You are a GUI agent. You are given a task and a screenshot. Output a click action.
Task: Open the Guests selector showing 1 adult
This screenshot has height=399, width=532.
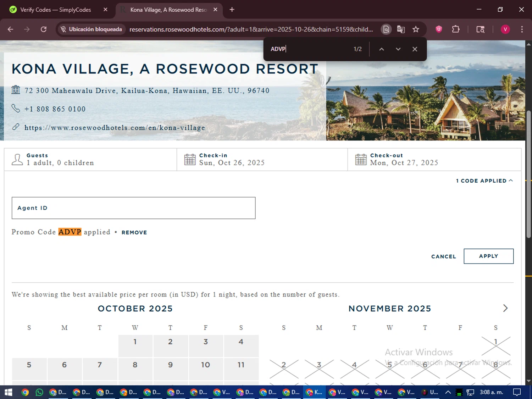90,160
